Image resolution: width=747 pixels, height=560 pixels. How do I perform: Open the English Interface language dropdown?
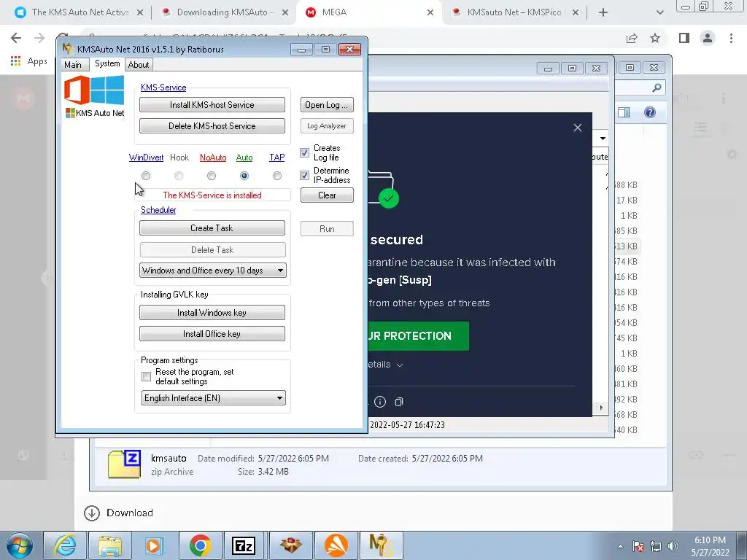point(214,398)
